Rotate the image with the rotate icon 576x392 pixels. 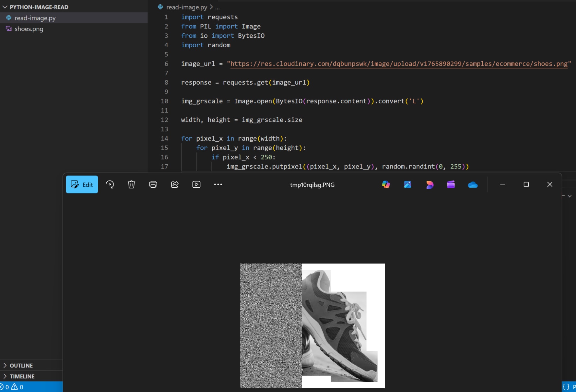point(110,184)
